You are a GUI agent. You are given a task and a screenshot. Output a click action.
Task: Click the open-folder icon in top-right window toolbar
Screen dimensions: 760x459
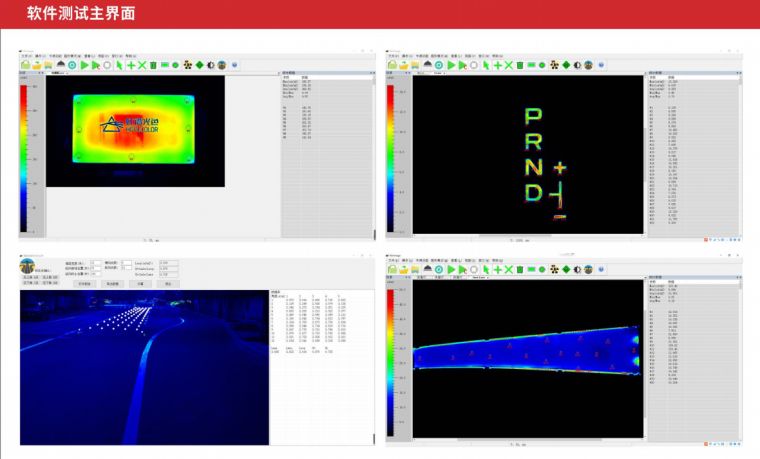pos(402,64)
